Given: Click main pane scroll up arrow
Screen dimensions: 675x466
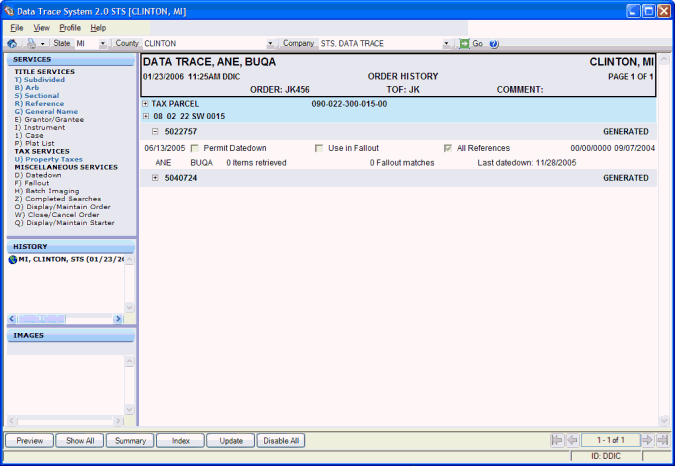Looking at the screenshot, I should (664, 59).
